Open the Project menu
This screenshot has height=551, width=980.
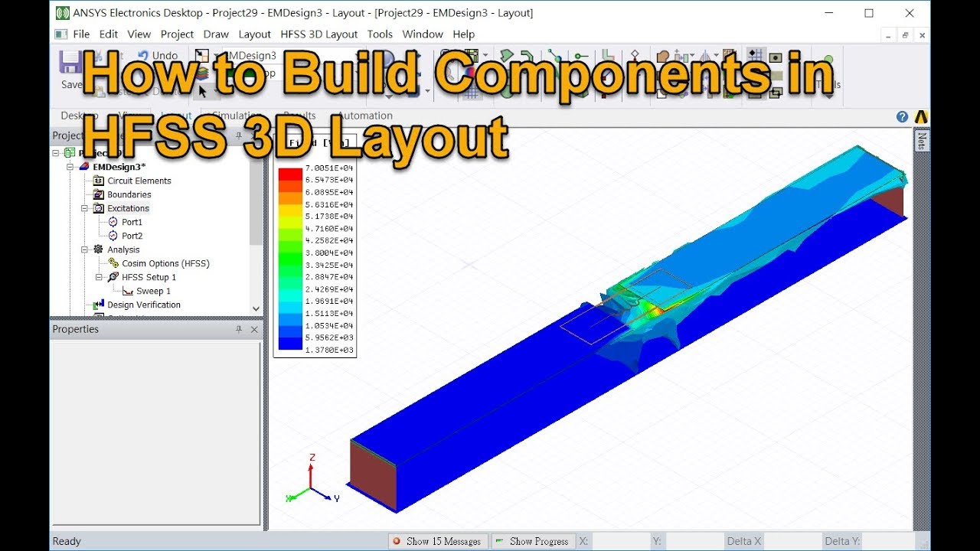coord(177,34)
